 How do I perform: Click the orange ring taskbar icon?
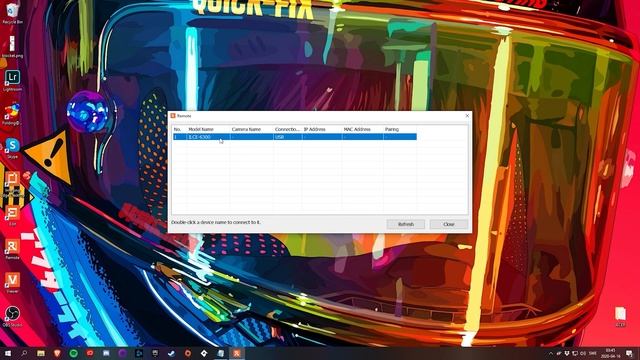coord(188,353)
